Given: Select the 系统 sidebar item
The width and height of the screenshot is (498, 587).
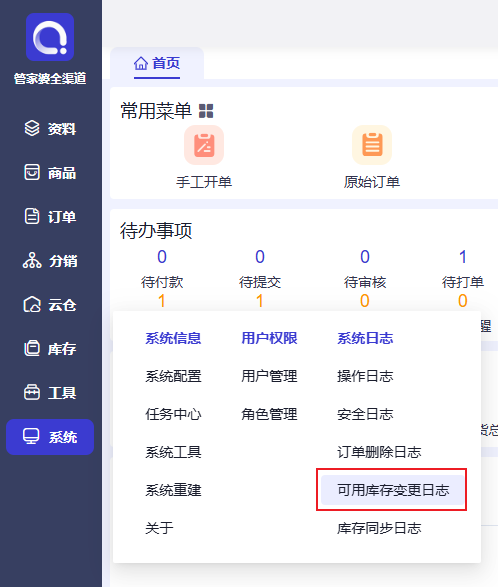Looking at the screenshot, I should tap(50, 437).
